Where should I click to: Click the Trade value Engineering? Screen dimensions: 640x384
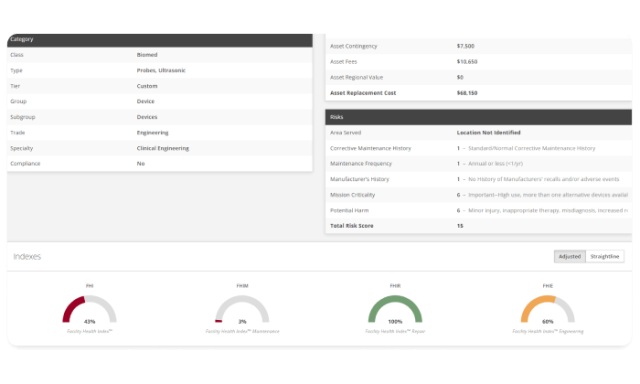click(x=152, y=133)
